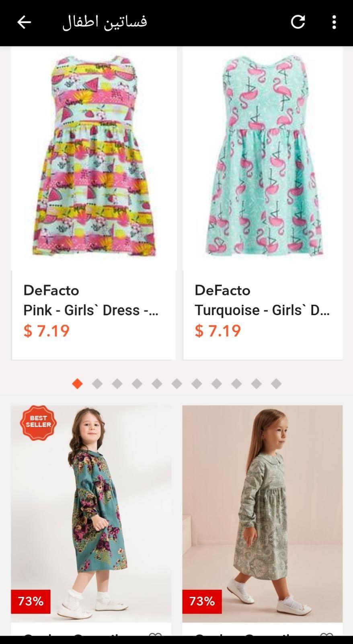The image size is (353, 644).
Task: Select the highlighted first carousel dot
Action: click(x=78, y=384)
